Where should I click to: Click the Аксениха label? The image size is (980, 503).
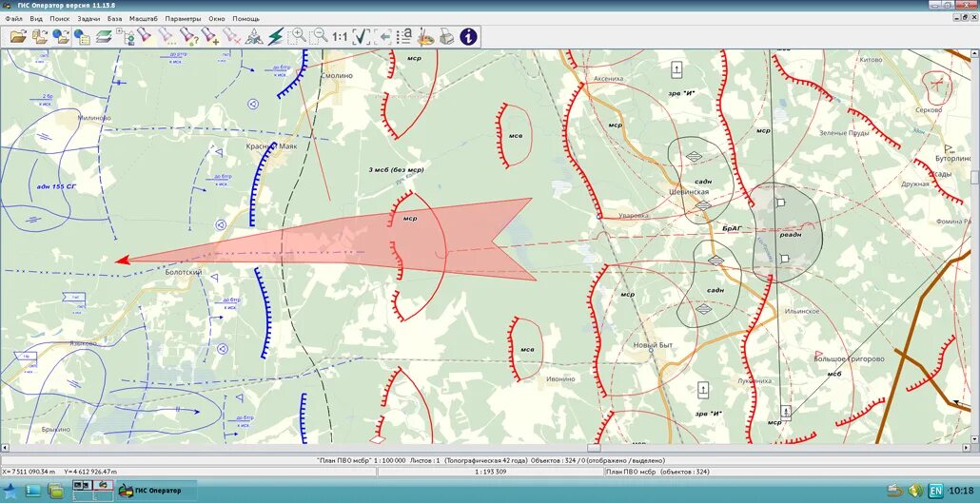609,79
